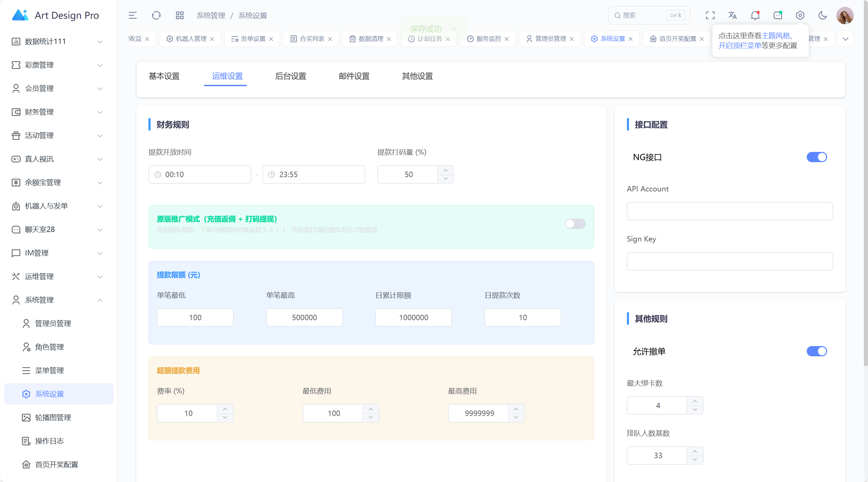868x482 pixels.
Task: Open the settings hexagon icon in the top bar
Action: coord(800,15)
